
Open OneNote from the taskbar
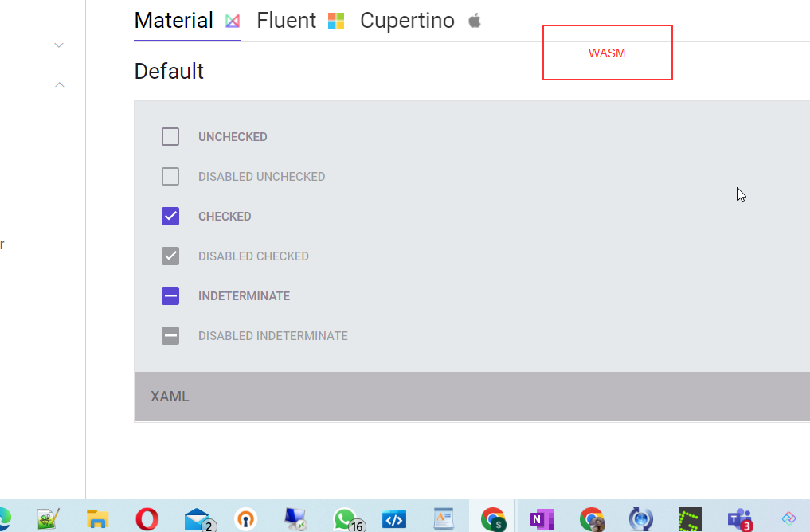tap(542, 520)
